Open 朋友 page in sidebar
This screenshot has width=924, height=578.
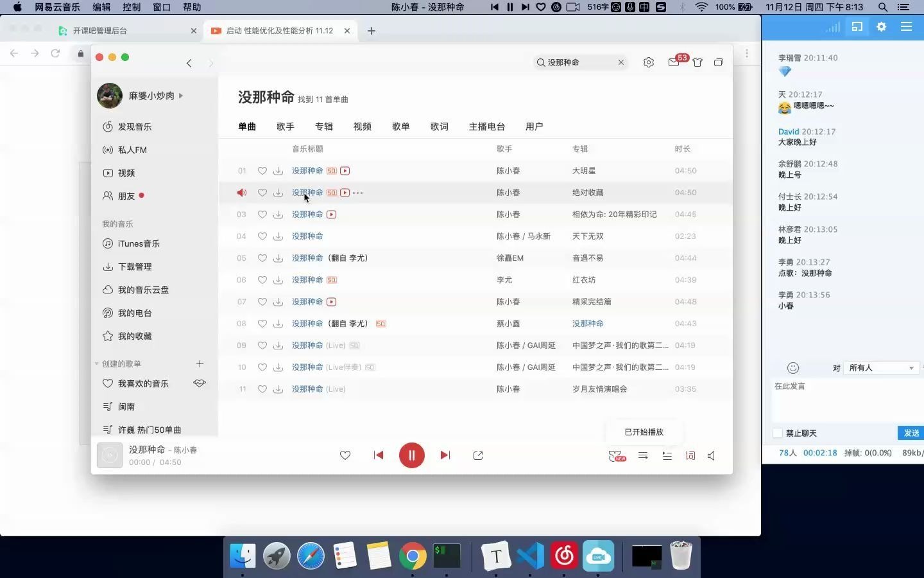point(119,197)
